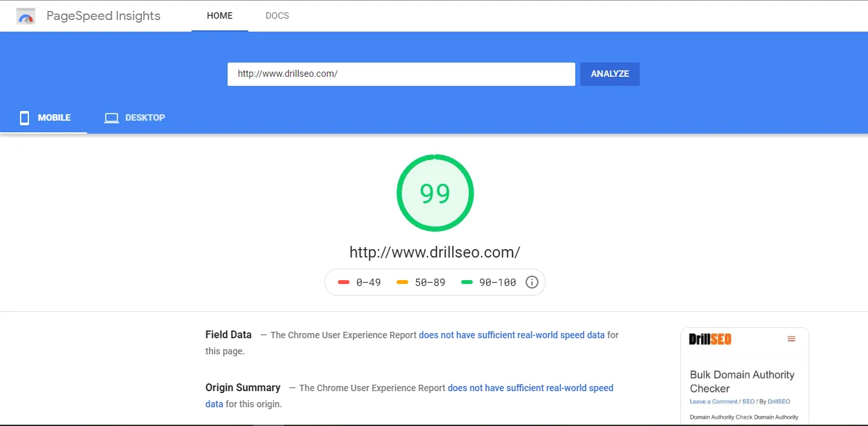The image size is (868, 426).
Task: Click the hamburger menu in site preview
Action: coord(791,339)
